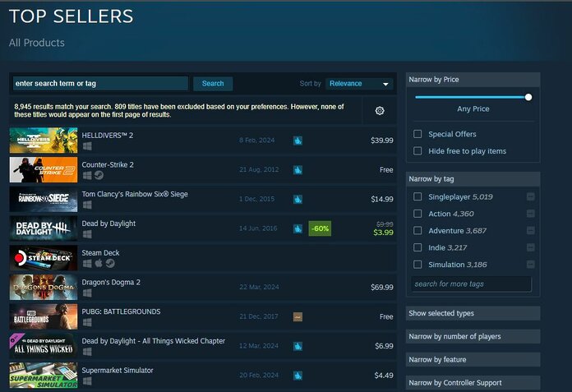Screen dimensions: 572x392
Task: Click the exclude icon next to Singleplayer tag
Action: point(531,197)
